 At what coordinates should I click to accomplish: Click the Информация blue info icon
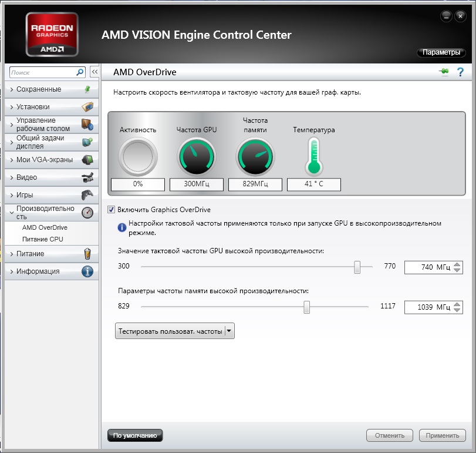87,271
